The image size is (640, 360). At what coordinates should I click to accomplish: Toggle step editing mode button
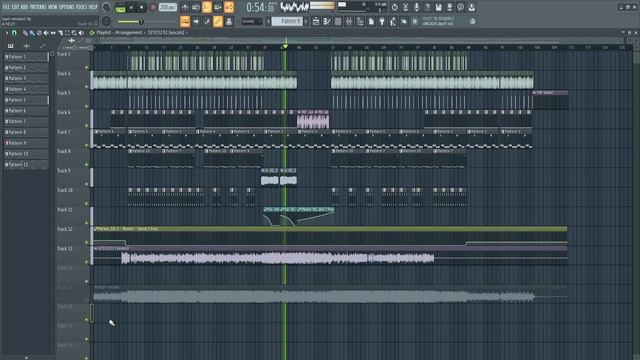coord(207,21)
